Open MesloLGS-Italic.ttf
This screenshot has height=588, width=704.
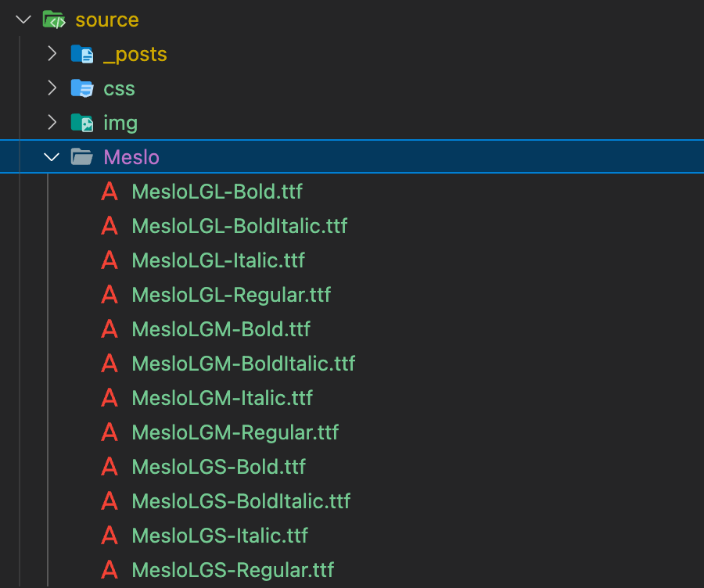pyautogui.click(x=220, y=535)
